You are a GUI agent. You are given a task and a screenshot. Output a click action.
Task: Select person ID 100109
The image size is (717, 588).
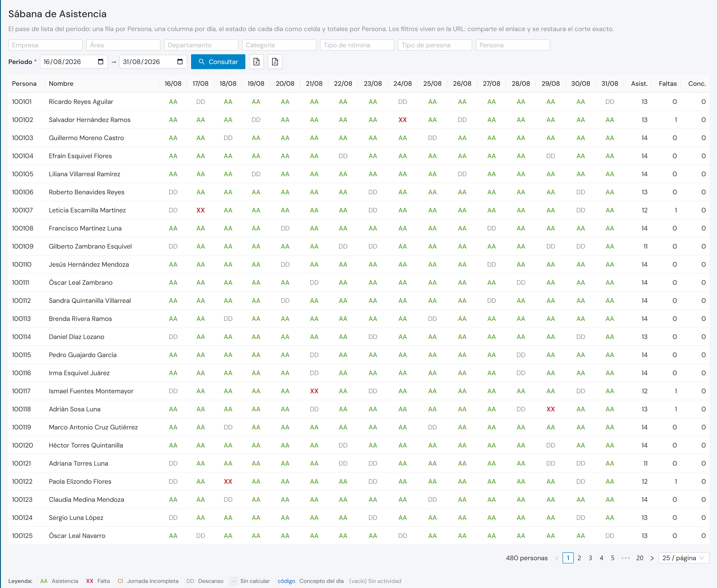click(23, 246)
